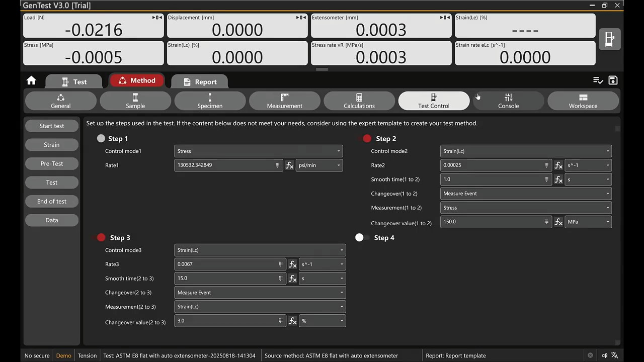
Task: Click the Rate3 value input field
Action: pyautogui.click(x=226, y=264)
